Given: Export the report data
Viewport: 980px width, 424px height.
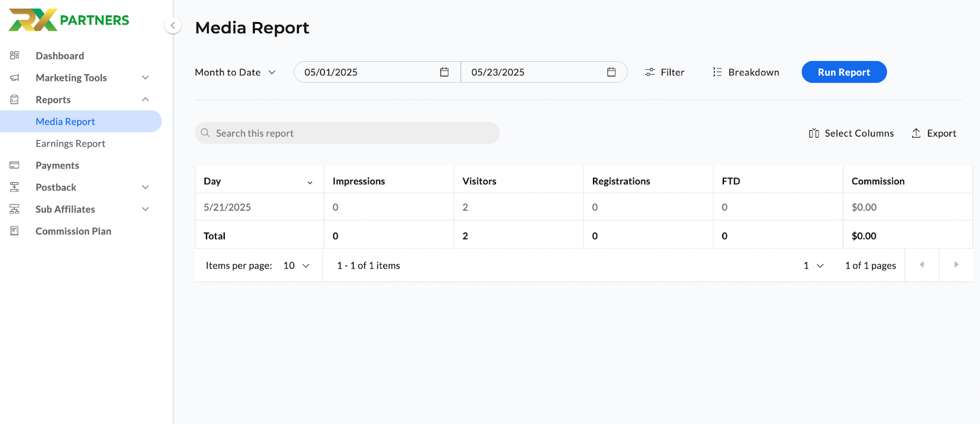Looking at the screenshot, I should pos(933,133).
